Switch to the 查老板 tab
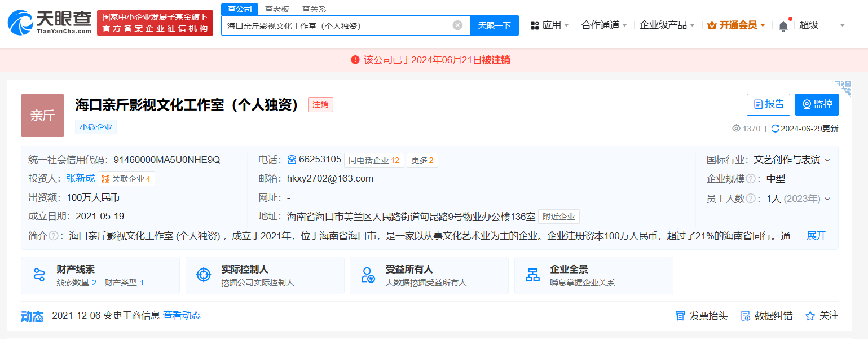The width and height of the screenshot is (868, 339). tap(276, 9)
